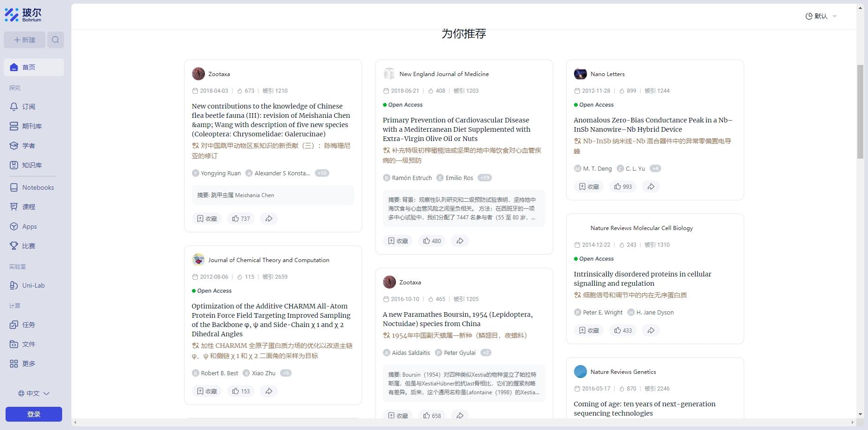The height and width of the screenshot is (430, 868).
Task: Share the Mediterranean Diet article
Action: pyautogui.click(x=460, y=241)
